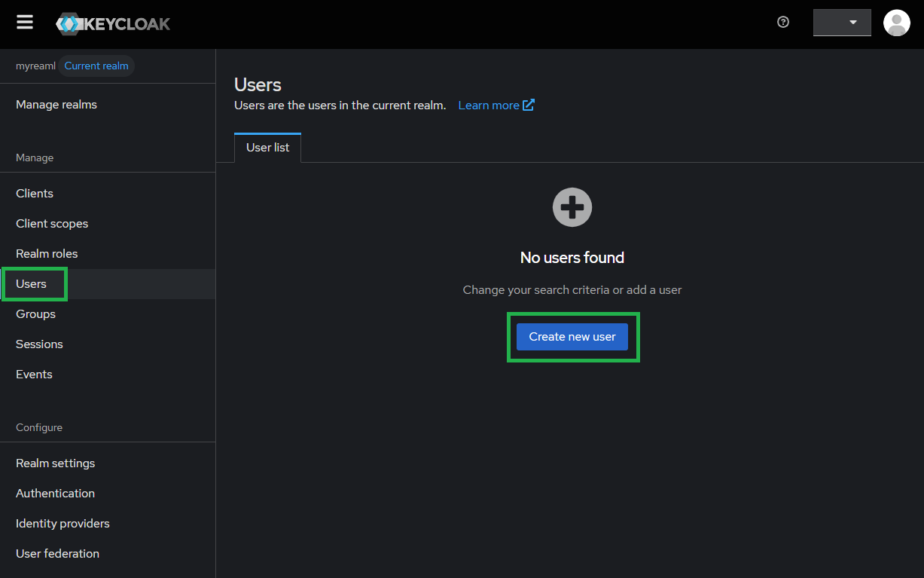Screen dimensions: 924x578
Task: Go to Identity providers
Action: click(63, 524)
